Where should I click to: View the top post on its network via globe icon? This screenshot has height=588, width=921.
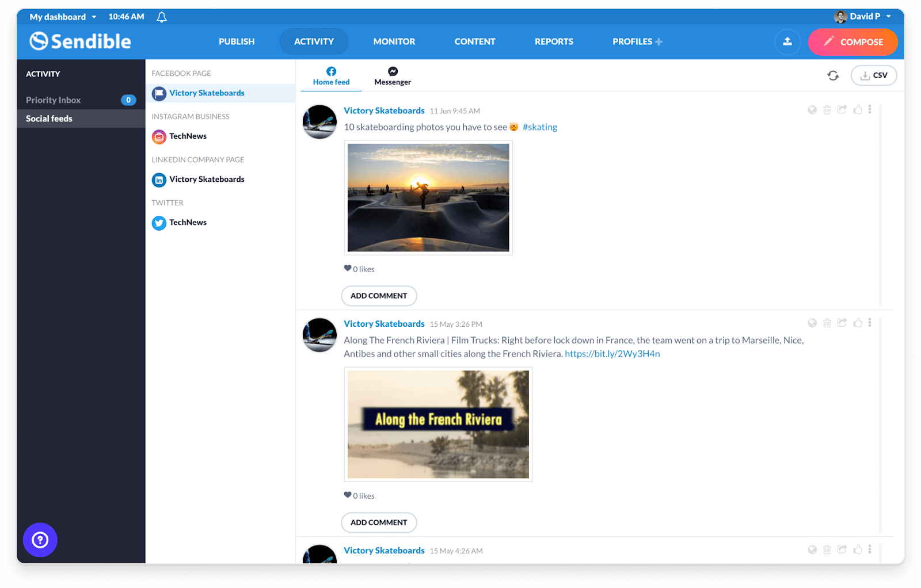click(x=812, y=109)
